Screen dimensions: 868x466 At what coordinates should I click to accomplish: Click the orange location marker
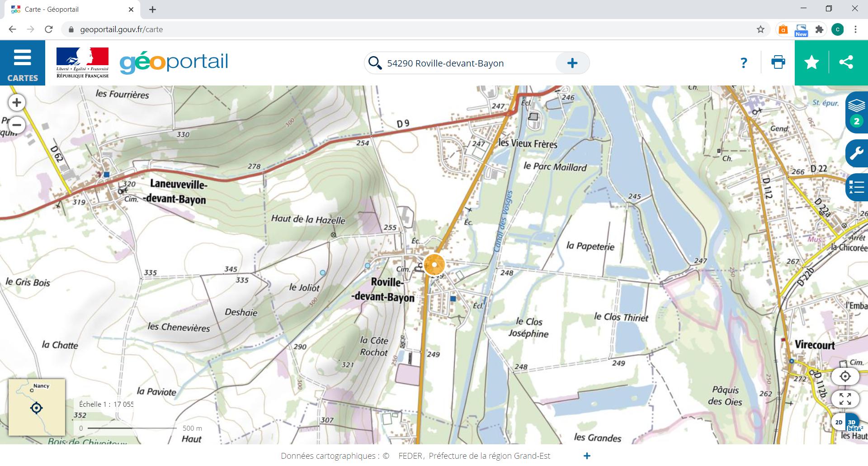pos(434,265)
